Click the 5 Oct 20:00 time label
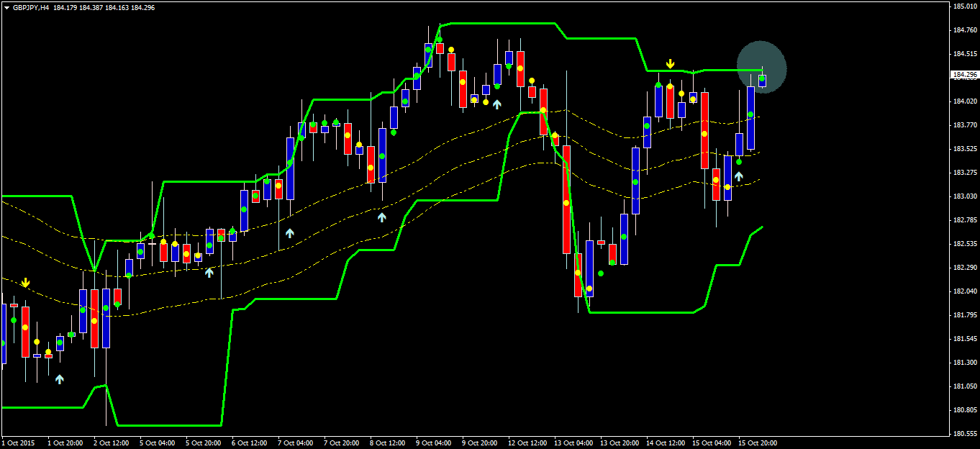This screenshot has width=980, height=449. point(203,443)
